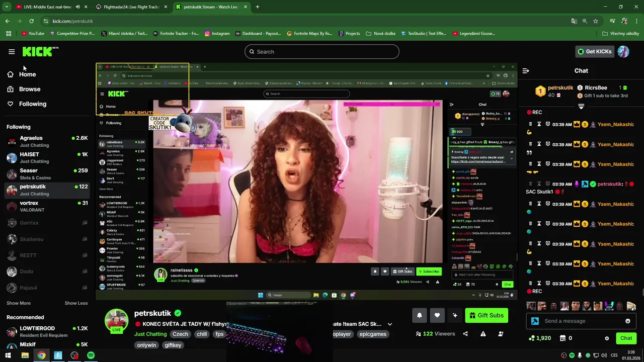Report stream with warning triangle icon
The width and height of the screenshot is (644, 362).
[483, 334]
